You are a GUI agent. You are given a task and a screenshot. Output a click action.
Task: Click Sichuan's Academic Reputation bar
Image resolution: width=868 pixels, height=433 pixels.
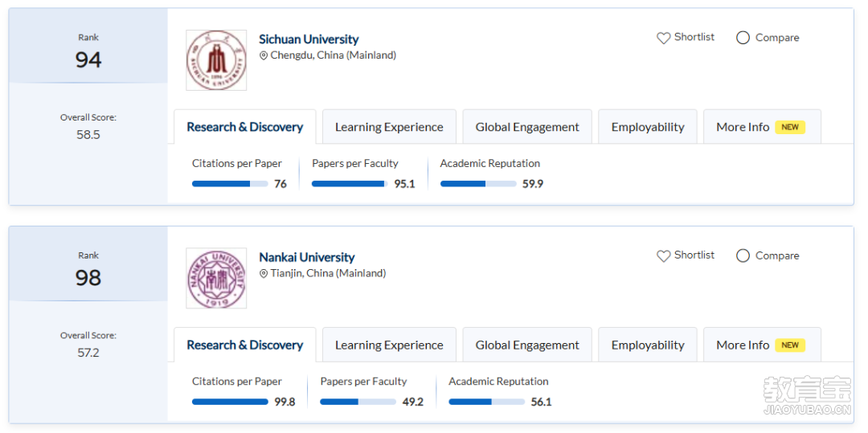click(478, 184)
